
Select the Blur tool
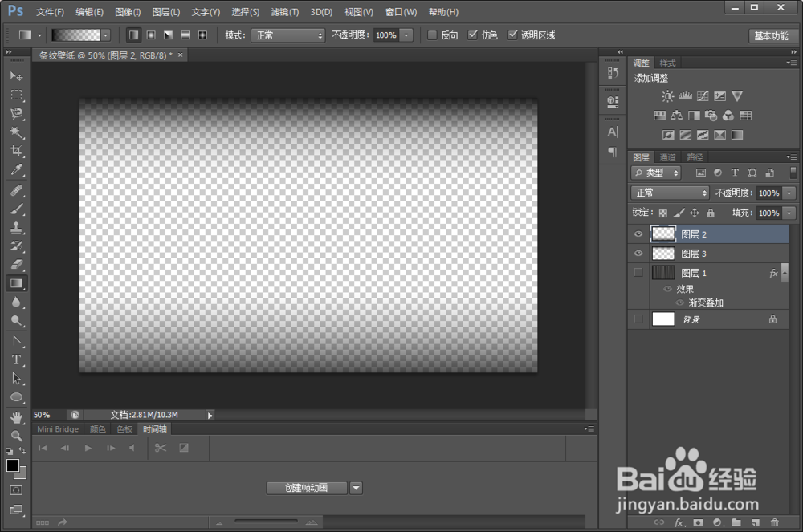pos(16,303)
